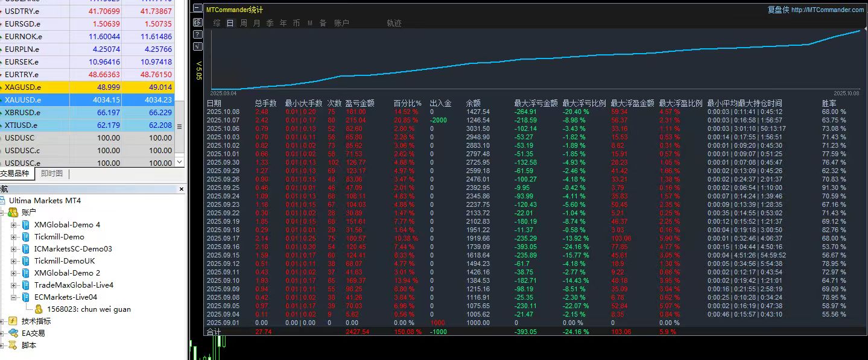Screen dimensions: 868x360
Task: Click the checkmark icon in the left strip
Action: 197,46
